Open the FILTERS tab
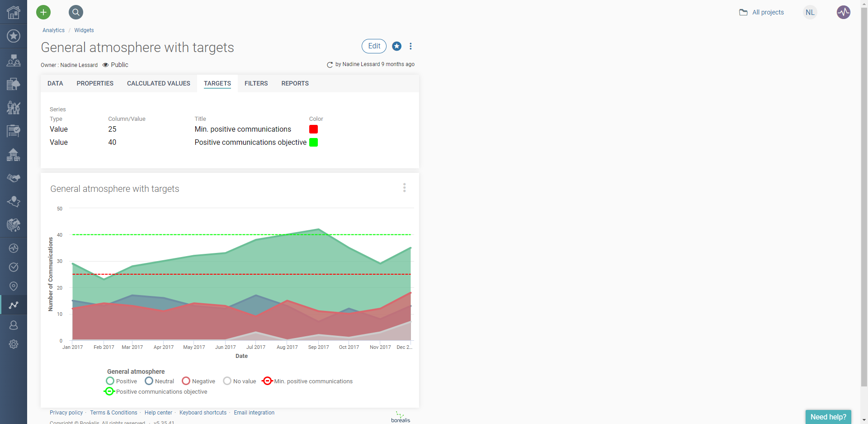Screen dimensions: 868x424 (x=256, y=83)
